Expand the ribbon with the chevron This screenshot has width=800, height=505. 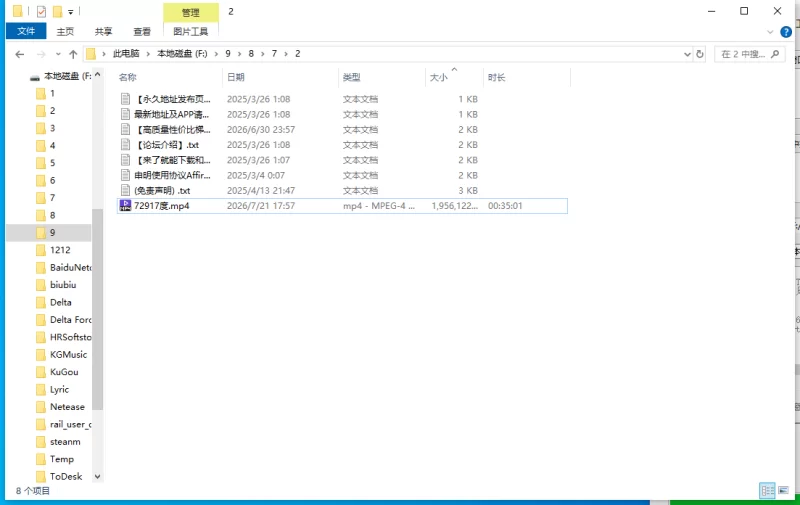click(x=770, y=32)
